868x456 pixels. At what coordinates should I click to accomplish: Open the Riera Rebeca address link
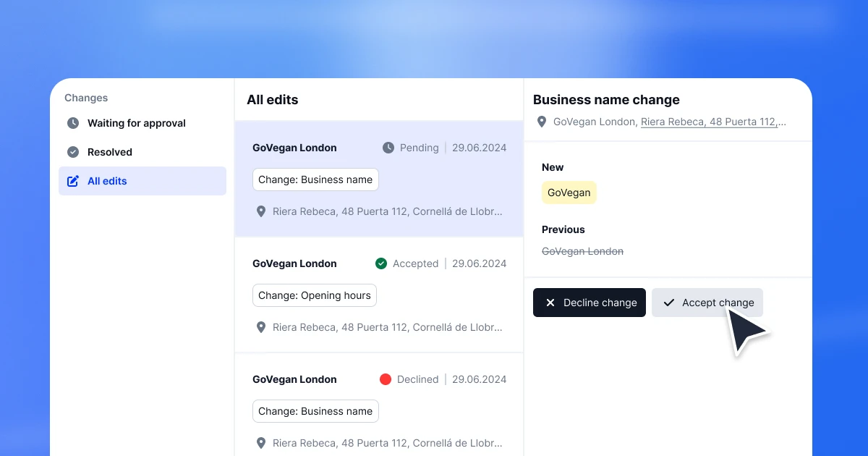pyautogui.click(x=712, y=122)
